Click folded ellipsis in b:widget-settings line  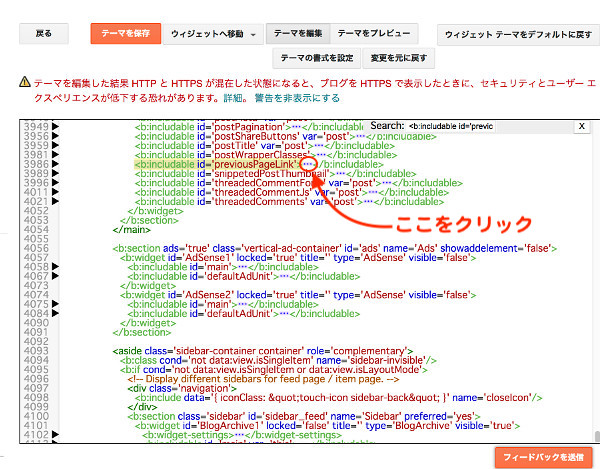(x=239, y=435)
